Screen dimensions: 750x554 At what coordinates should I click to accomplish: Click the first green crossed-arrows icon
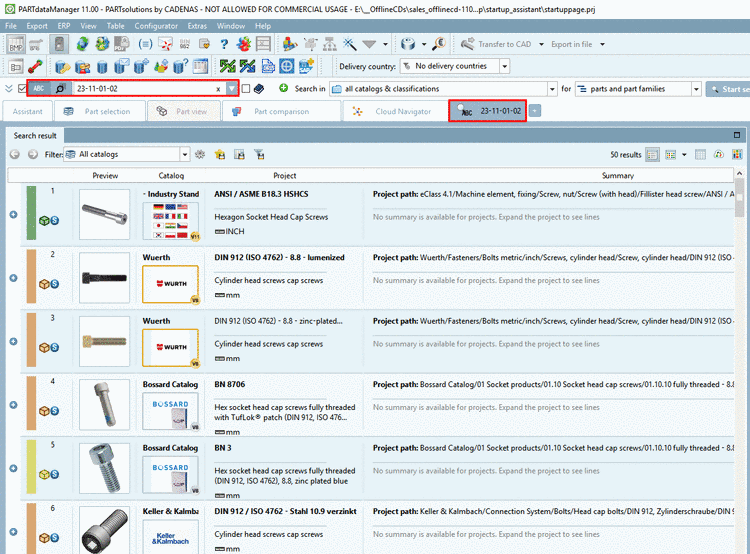(x=228, y=66)
